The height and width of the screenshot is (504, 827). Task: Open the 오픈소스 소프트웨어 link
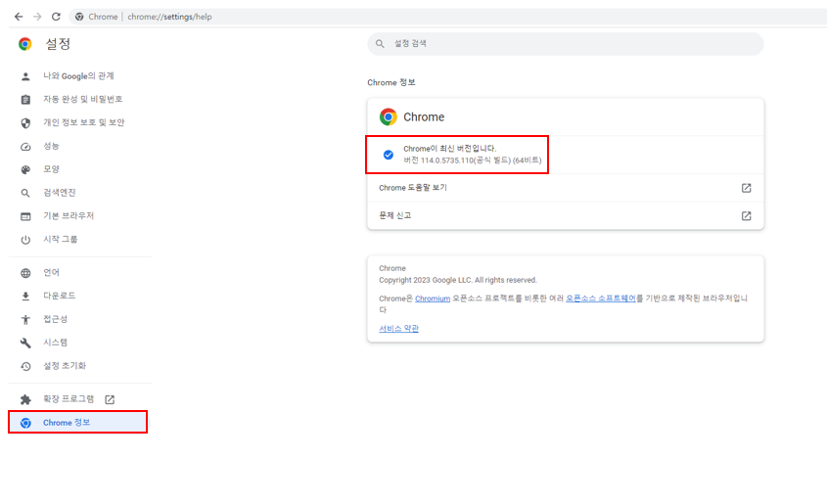point(601,298)
